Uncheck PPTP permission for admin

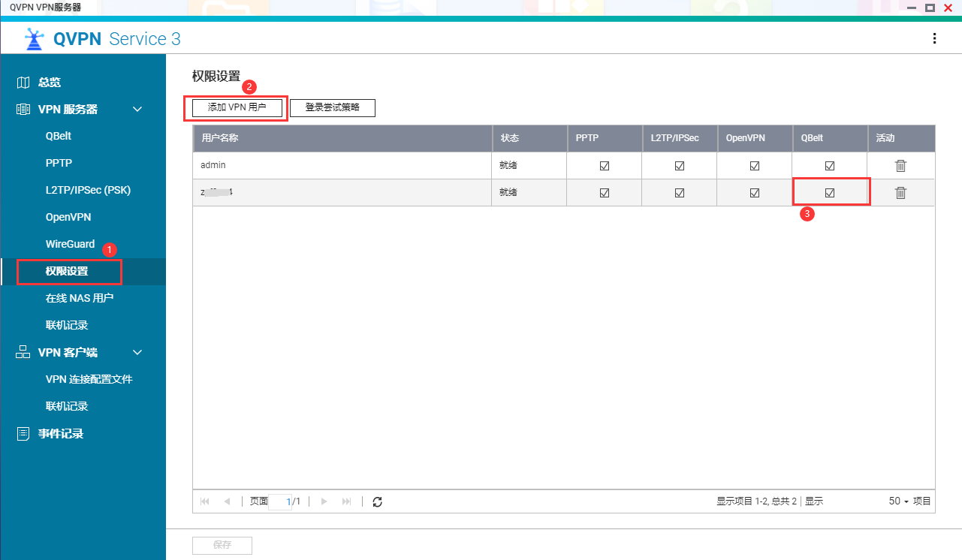pyautogui.click(x=604, y=166)
